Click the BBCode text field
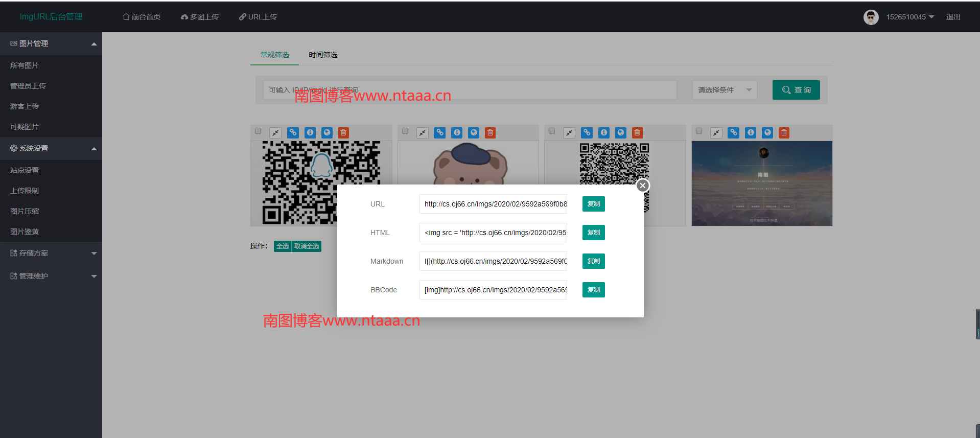The image size is (980, 438). click(493, 290)
